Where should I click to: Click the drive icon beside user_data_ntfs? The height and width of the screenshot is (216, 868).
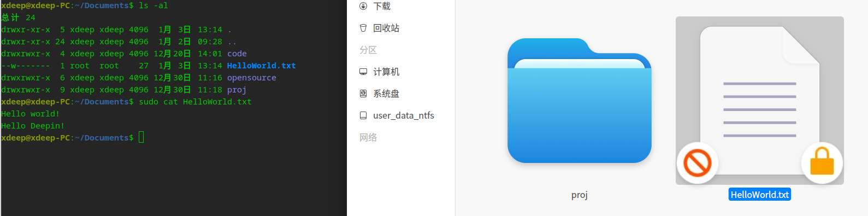coord(363,115)
